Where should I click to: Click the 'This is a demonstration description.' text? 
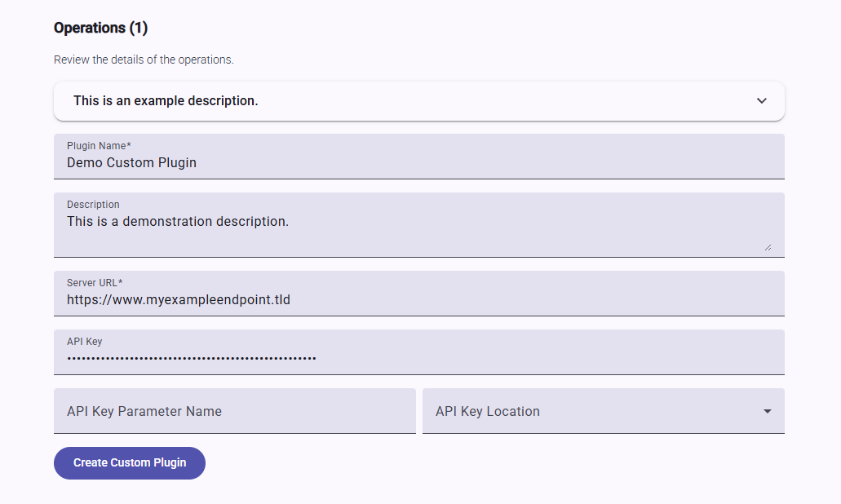point(178,221)
